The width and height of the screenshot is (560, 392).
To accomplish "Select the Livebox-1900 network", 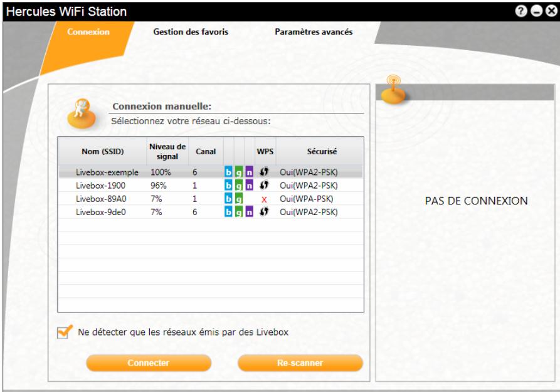I will (x=211, y=186).
